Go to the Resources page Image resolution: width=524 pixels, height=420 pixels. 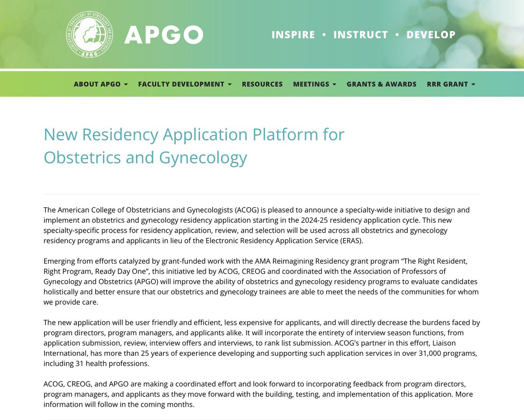click(x=262, y=84)
